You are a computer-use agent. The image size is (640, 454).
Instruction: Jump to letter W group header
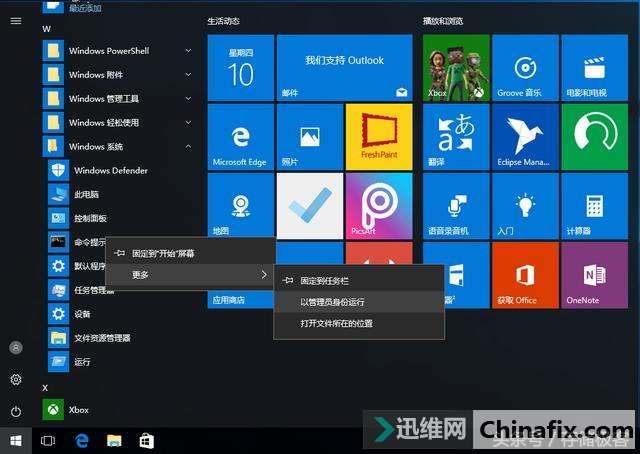(47, 29)
